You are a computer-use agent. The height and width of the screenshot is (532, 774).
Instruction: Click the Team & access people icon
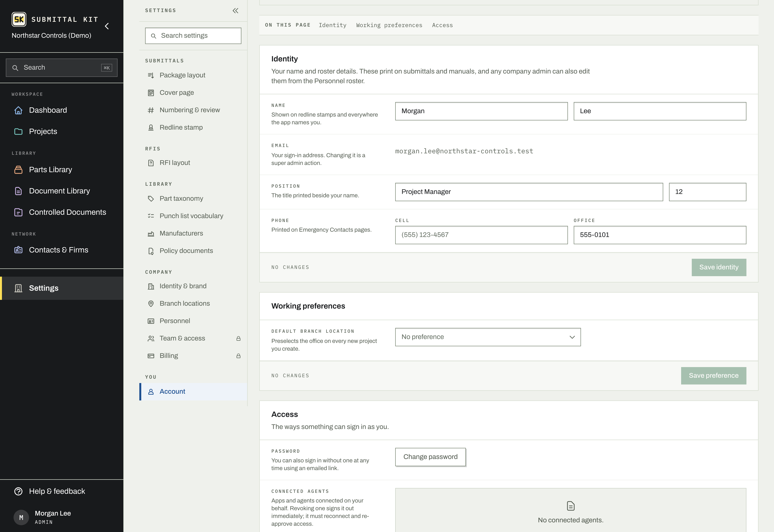tap(151, 339)
